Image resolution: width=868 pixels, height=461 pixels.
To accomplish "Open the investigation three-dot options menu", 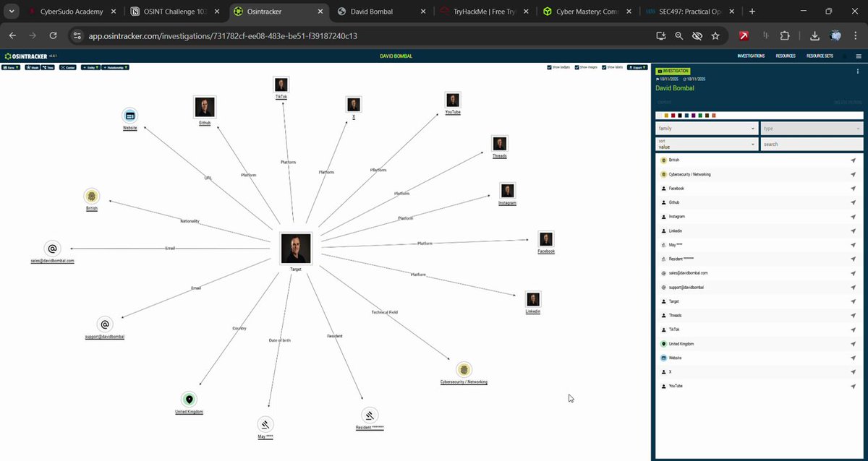I will (x=858, y=72).
